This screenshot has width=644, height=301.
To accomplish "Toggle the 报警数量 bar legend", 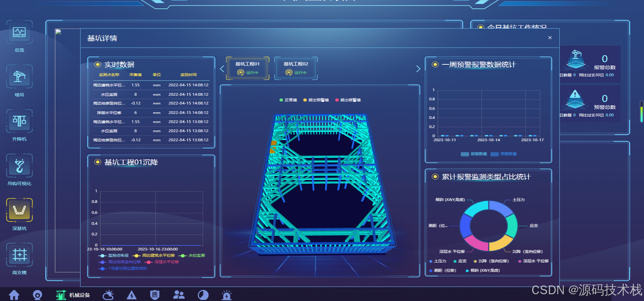I will 474,154.
